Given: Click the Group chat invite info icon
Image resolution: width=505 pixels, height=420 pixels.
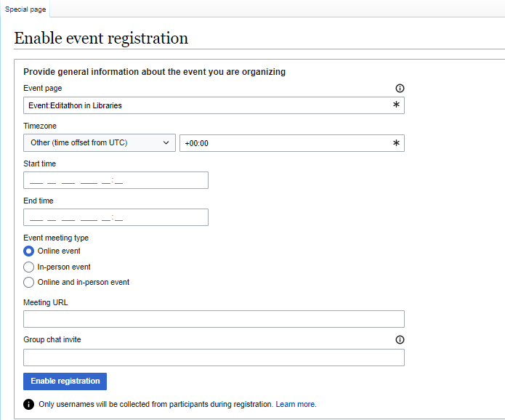Looking at the screenshot, I should pyautogui.click(x=399, y=339).
